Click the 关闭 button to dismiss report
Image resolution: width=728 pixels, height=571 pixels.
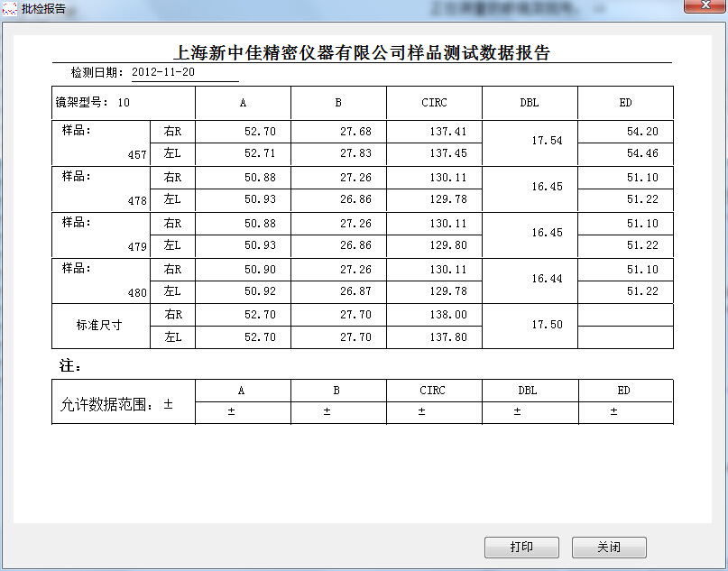(609, 547)
